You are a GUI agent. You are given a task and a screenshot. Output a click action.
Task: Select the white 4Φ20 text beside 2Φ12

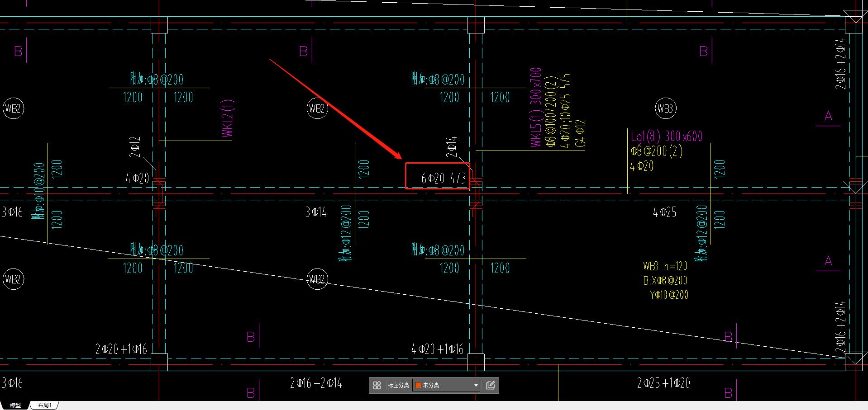coord(137,178)
